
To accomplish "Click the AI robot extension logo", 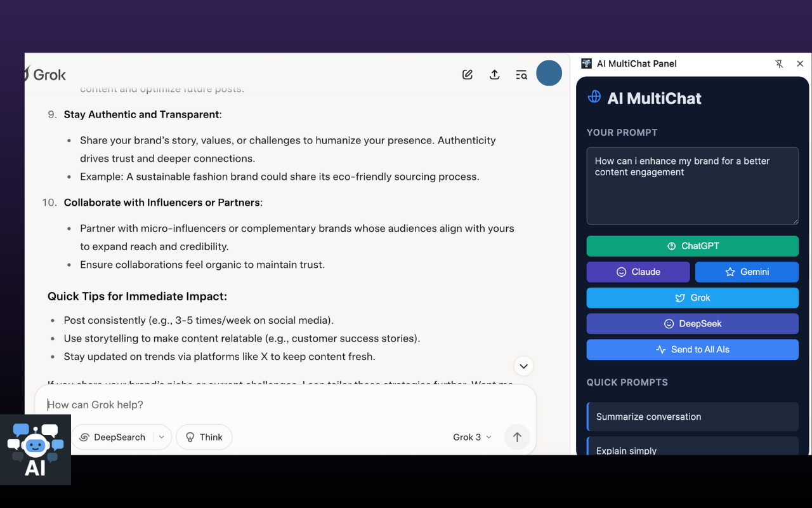I will click(36, 450).
